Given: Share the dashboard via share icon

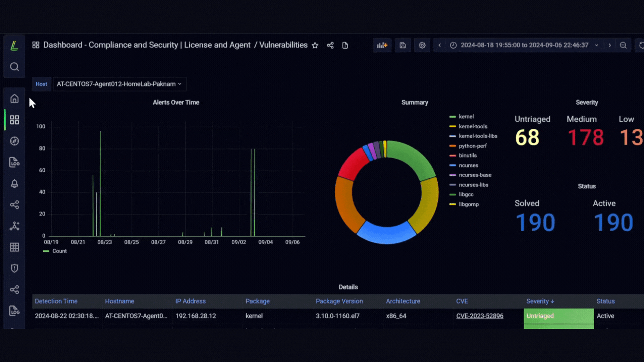Looking at the screenshot, I should pos(330,45).
